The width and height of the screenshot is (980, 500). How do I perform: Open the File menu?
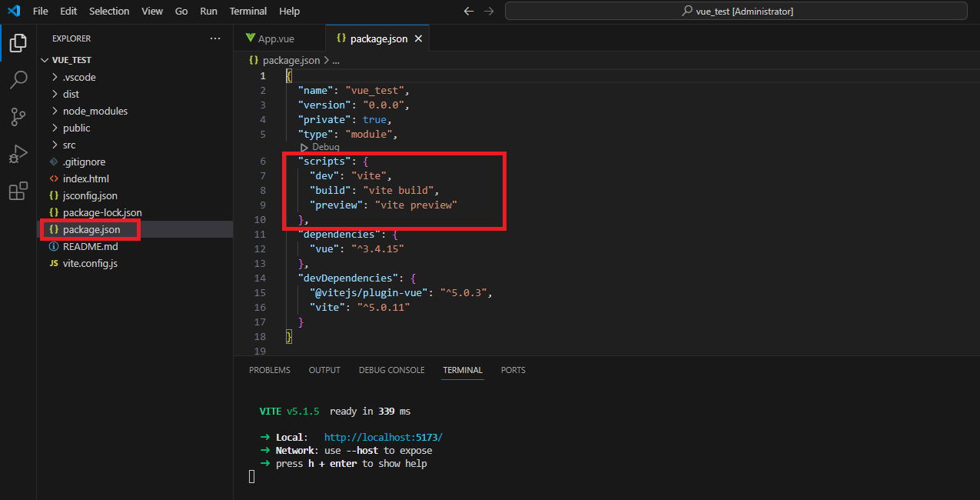tap(41, 11)
